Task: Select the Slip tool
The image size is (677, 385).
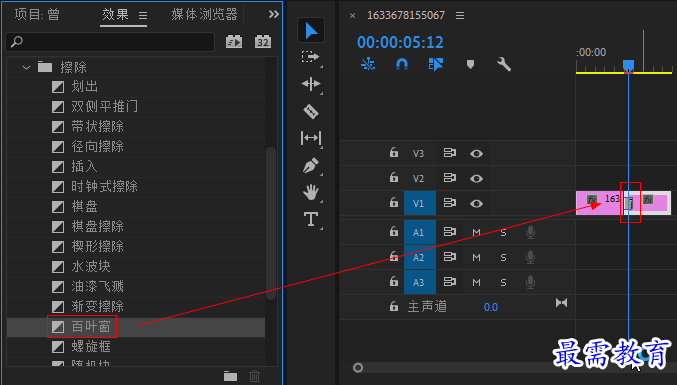Action: coord(311,138)
